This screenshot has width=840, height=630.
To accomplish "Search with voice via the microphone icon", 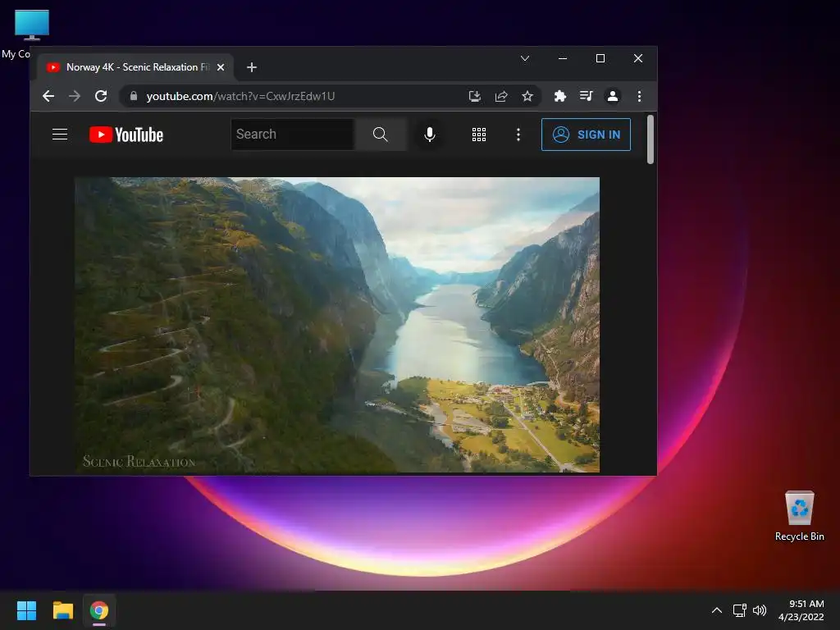I will 429,135.
